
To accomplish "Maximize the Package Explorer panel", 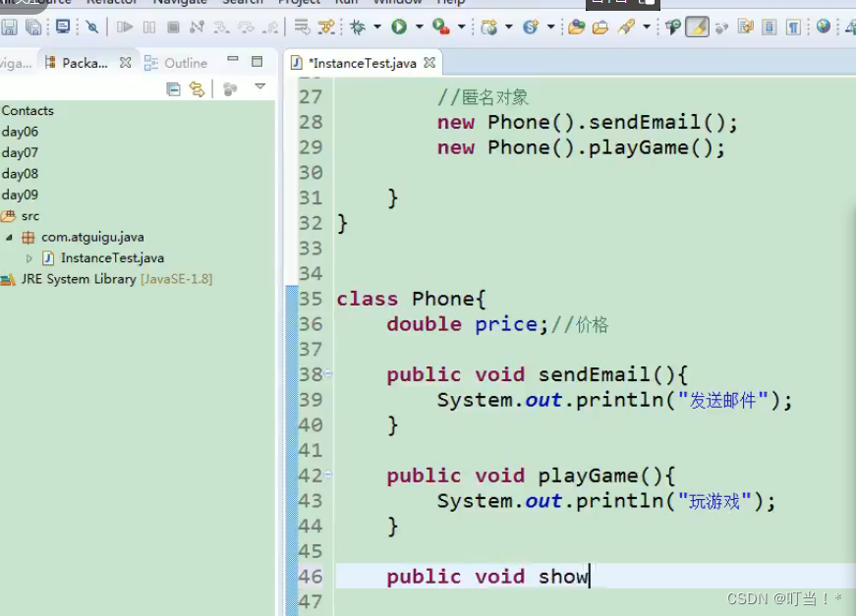I will pyautogui.click(x=257, y=62).
